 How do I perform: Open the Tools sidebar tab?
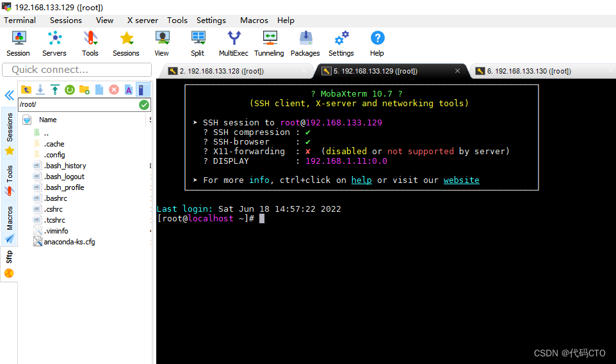pos(10,180)
